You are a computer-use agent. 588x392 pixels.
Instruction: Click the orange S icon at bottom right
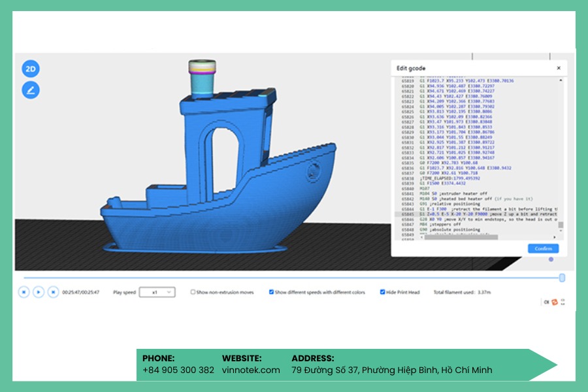[555, 302]
